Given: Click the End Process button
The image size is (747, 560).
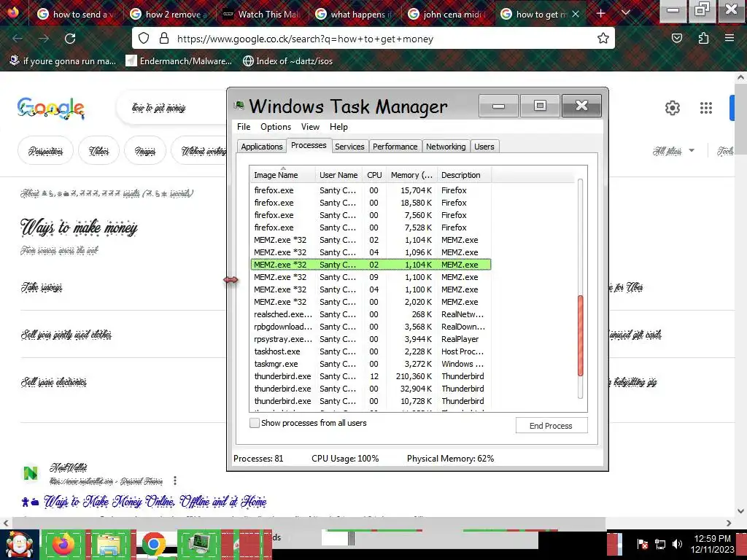Looking at the screenshot, I should [x=551, y=426].
